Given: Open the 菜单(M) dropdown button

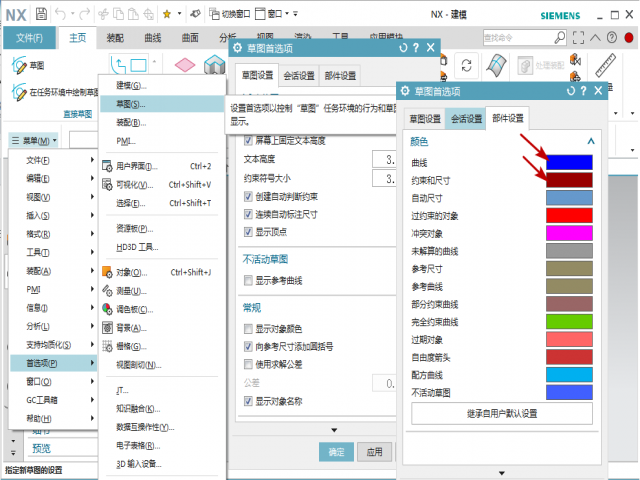Looking at the screenshot, I should [x=33, y=141].
